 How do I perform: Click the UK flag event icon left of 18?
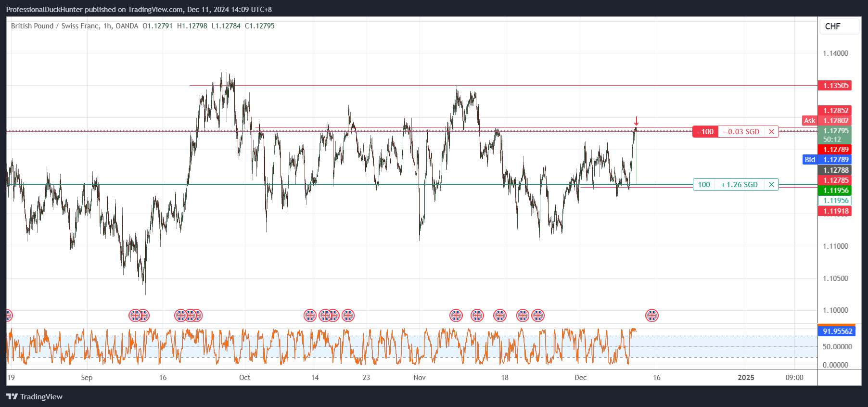(500, 316)
